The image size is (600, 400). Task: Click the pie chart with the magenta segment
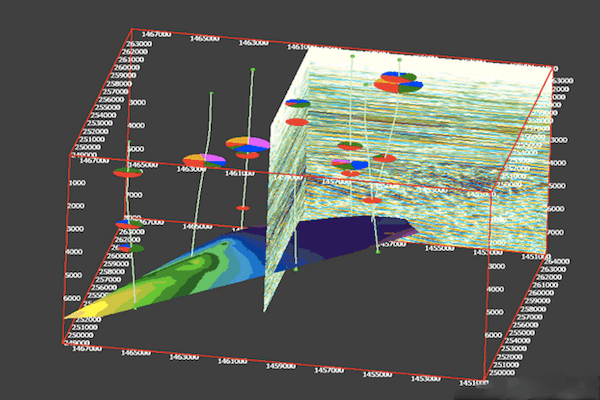click(x=248, y=144)
